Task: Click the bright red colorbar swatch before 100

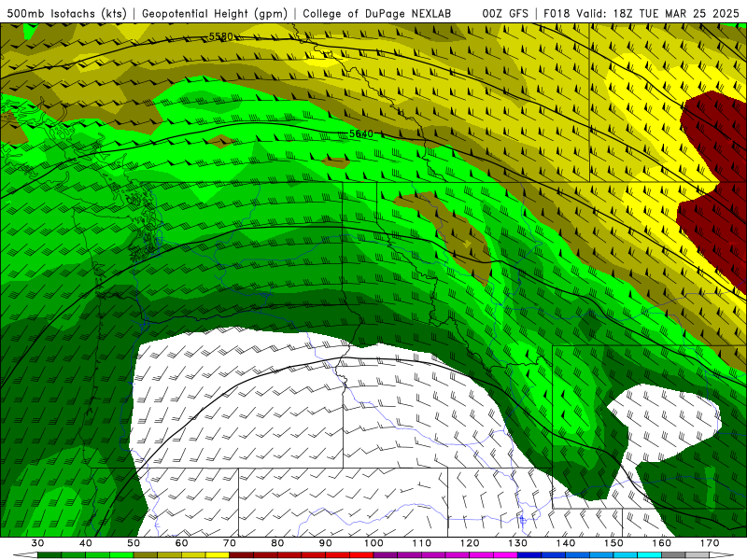Action: tap(361, 555)
